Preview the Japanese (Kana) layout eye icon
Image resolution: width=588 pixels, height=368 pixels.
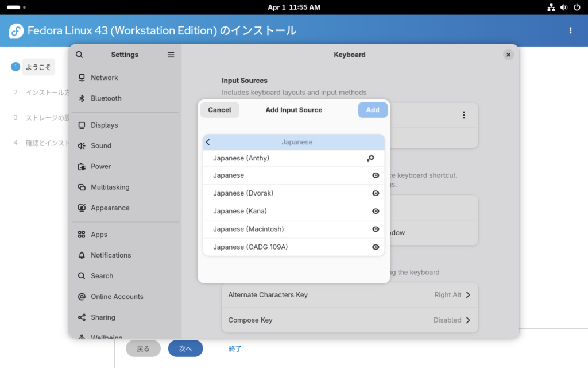pos(376,211)
